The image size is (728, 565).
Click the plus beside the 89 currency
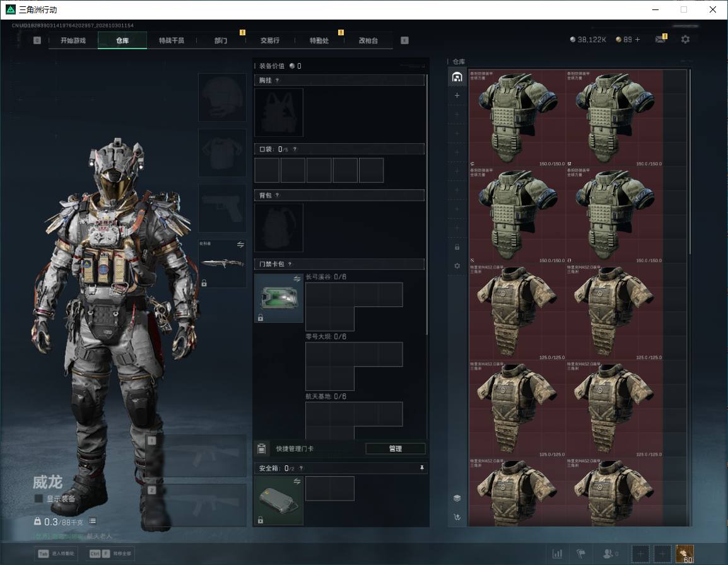pos(637,40)
